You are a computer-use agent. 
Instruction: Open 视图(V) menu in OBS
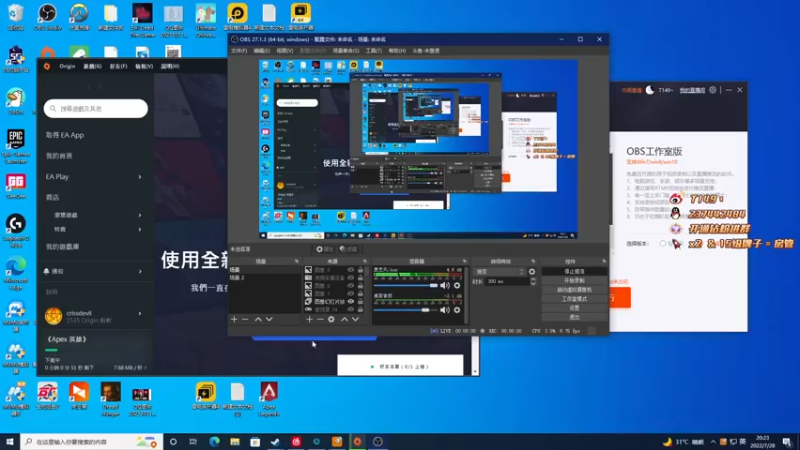285,51
